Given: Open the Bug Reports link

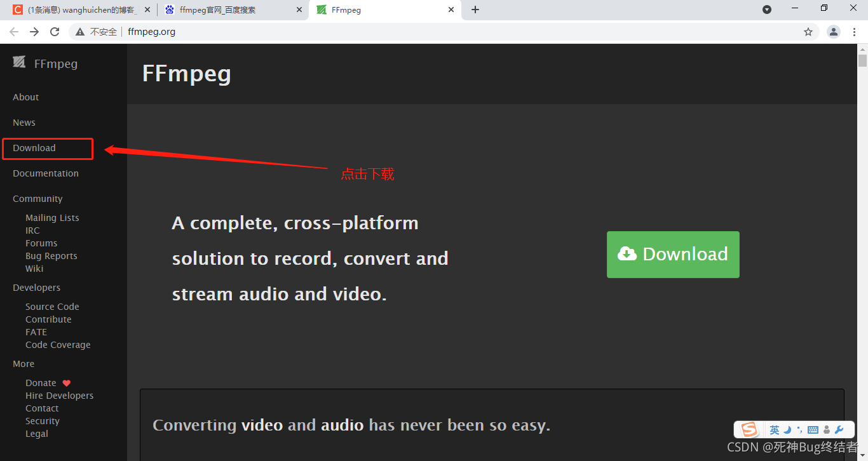Looking at the screenshot, I should click(51, 256).
